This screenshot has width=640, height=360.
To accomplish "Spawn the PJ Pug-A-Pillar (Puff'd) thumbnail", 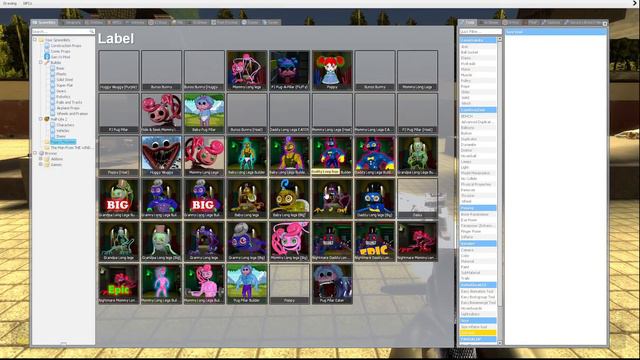I will click(x=289, y=70).
